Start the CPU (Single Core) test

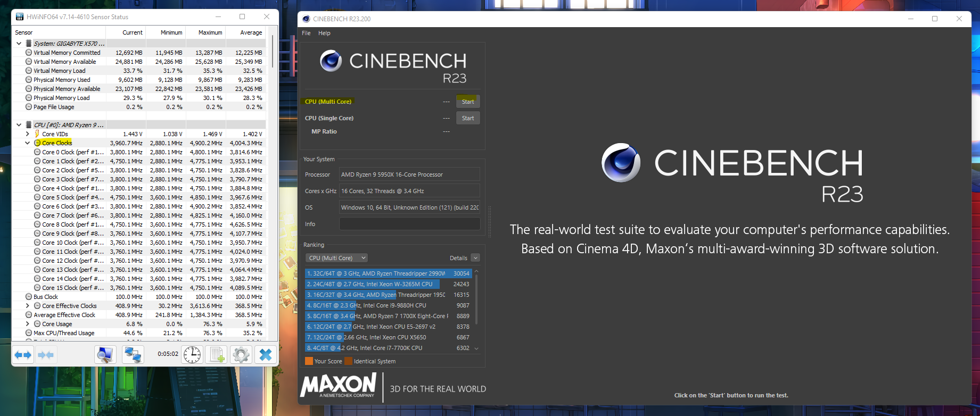point(468,118)
